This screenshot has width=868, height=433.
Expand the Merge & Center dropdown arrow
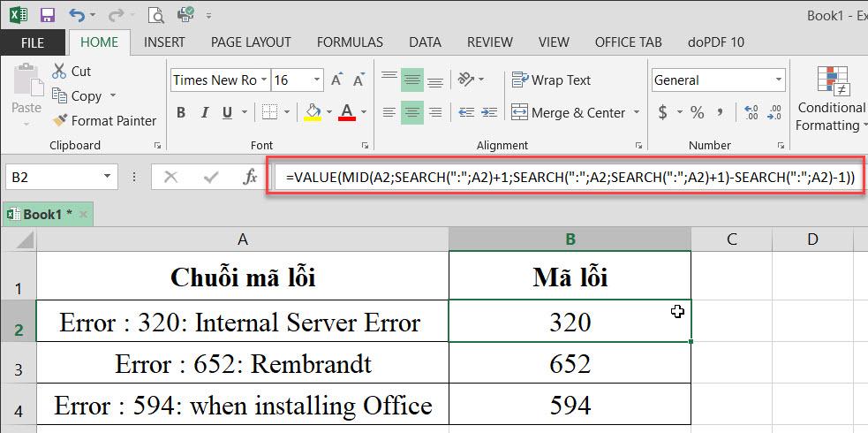tap(636, 112)
